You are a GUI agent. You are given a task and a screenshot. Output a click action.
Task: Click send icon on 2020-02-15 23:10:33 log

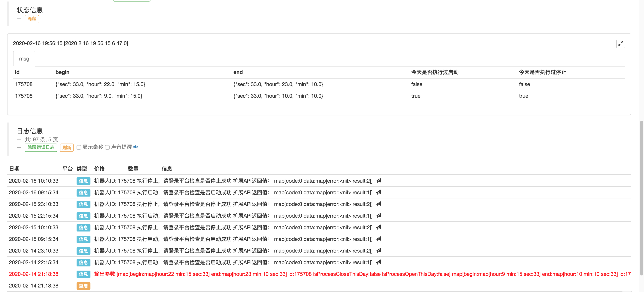(x=378, y=204)
